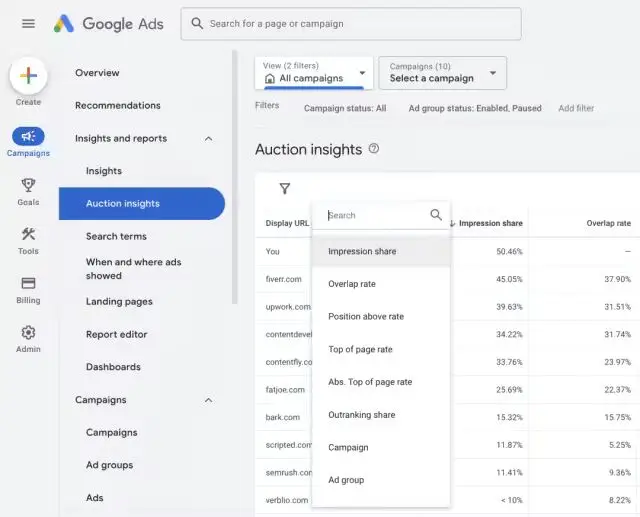Select Top of page rate option
The height and width of the screenshot is (517, 640).
(360, 349)
